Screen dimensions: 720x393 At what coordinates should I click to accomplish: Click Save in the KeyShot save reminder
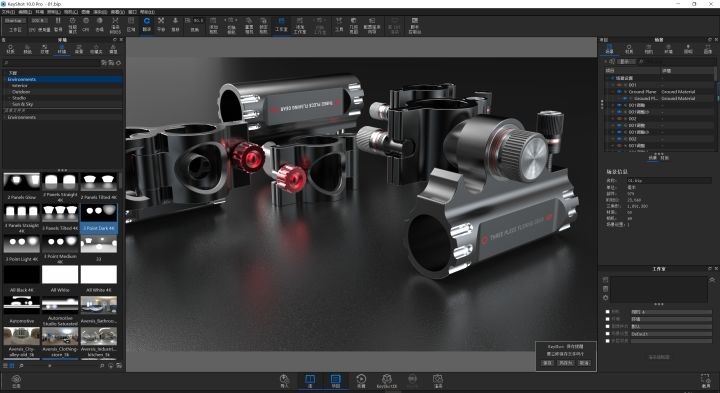(547, 363)
